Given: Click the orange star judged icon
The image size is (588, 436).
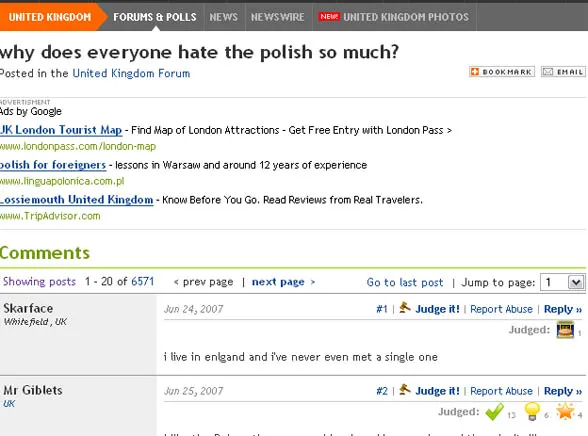Looking at the screenshot, I should tap(566, 411).
